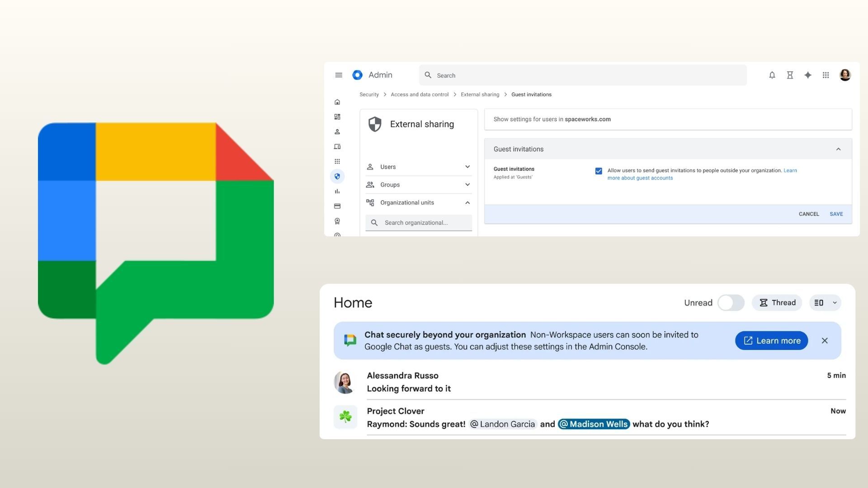Click the Thread button in Chat Home
The width and height of the screenshot is (868, 488).
pos(777,303)
